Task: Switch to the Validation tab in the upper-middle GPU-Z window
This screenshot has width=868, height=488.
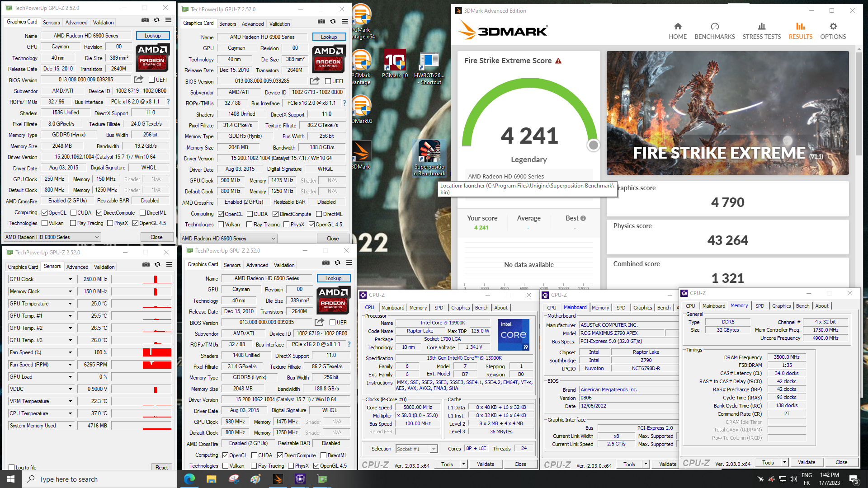Action: pos(279,24)
